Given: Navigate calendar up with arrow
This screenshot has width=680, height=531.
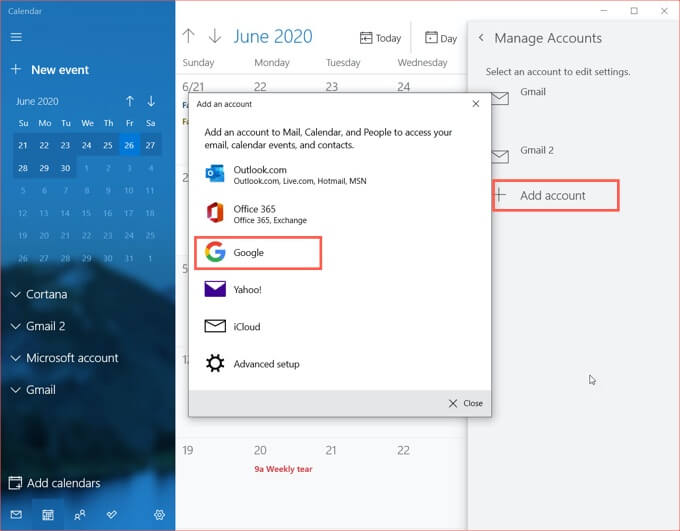Looking at the screenshot, I should [189, 36].
